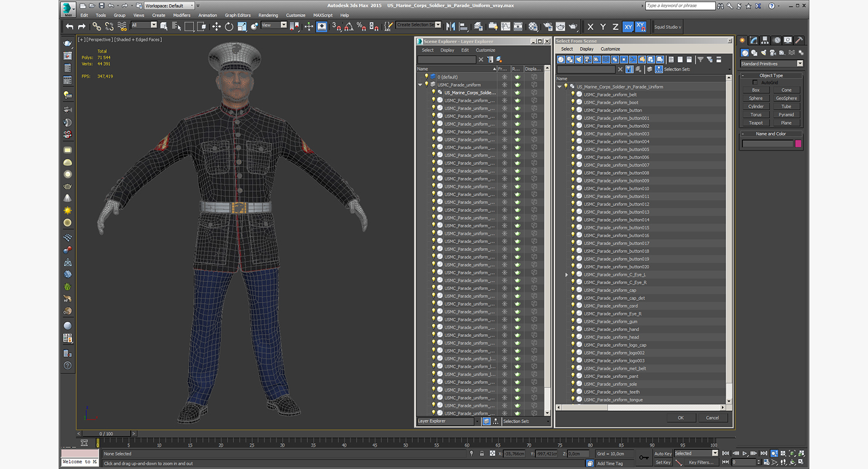Viewport: 868px width, 469px height.
Task: Expand the USMC_Parade_uniform_C_Eye_L node
Action: click(x=567, y=274)
